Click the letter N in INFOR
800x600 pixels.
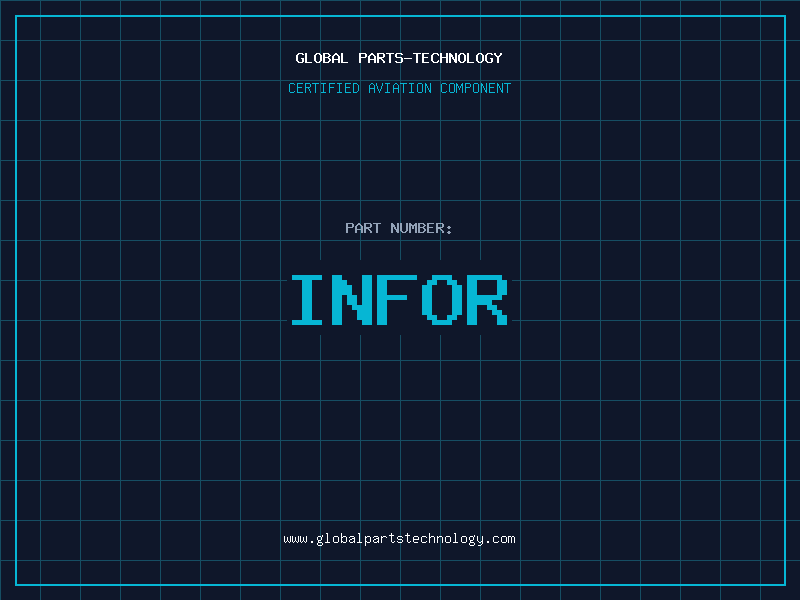pos(353,301)
